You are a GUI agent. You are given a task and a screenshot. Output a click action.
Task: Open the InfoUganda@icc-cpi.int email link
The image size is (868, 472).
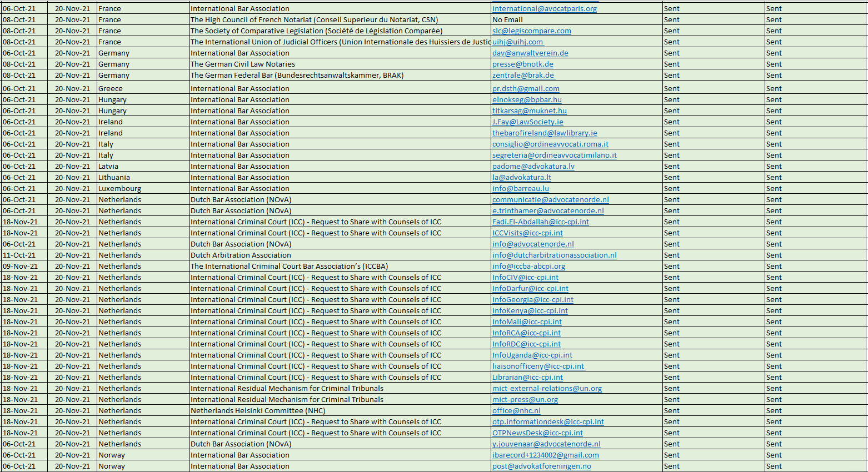click(532, 355)
